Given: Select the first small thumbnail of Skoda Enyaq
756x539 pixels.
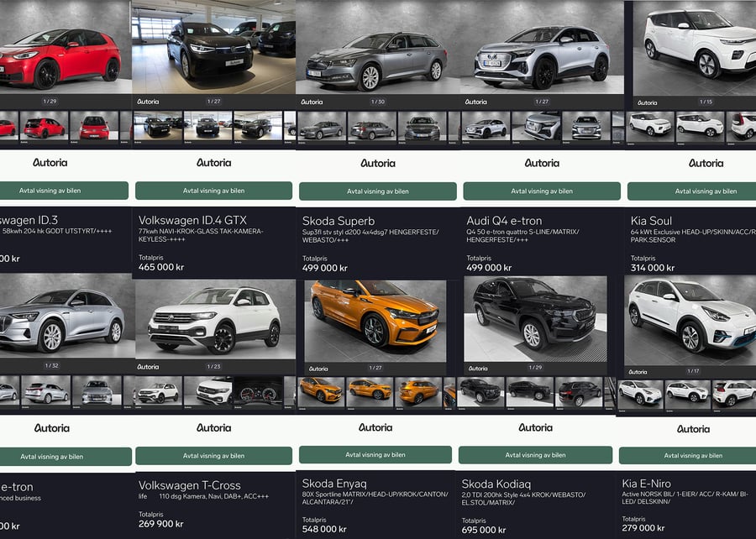Looking at the screenshot, I should (x=321, y=393).
